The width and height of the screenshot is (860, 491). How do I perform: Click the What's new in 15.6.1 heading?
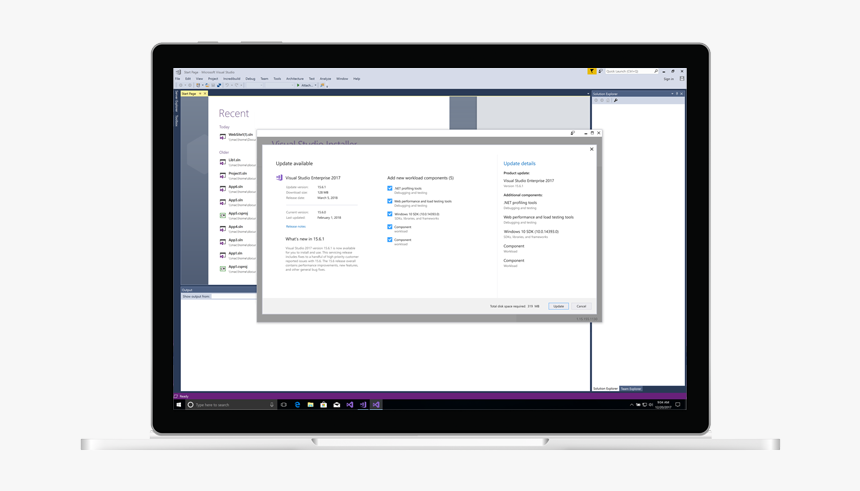[x=305, y=239]
